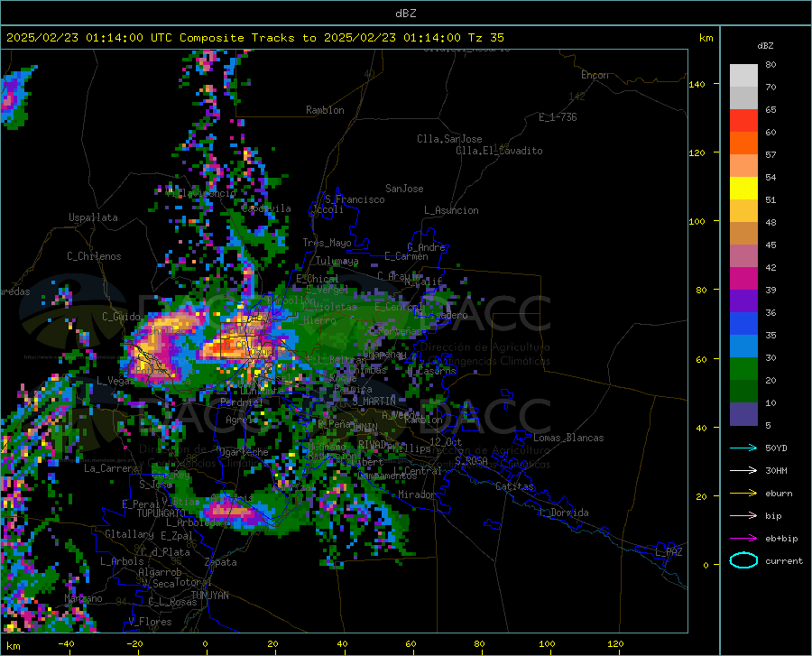Click the S_Francisco map label
Image resolution: width=812 pixels, height=656 pixels.
click(x=355, y=199)
